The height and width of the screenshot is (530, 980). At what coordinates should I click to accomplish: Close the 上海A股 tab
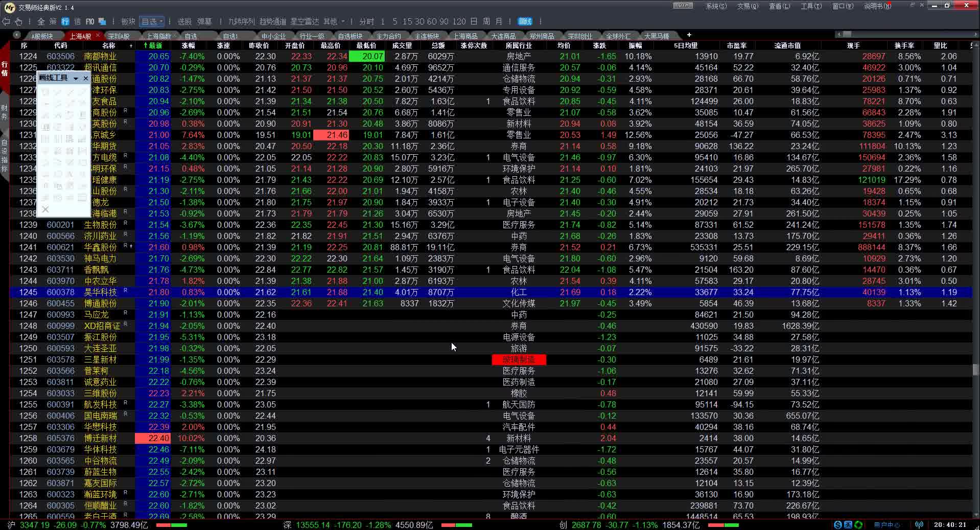pos(97,36)
